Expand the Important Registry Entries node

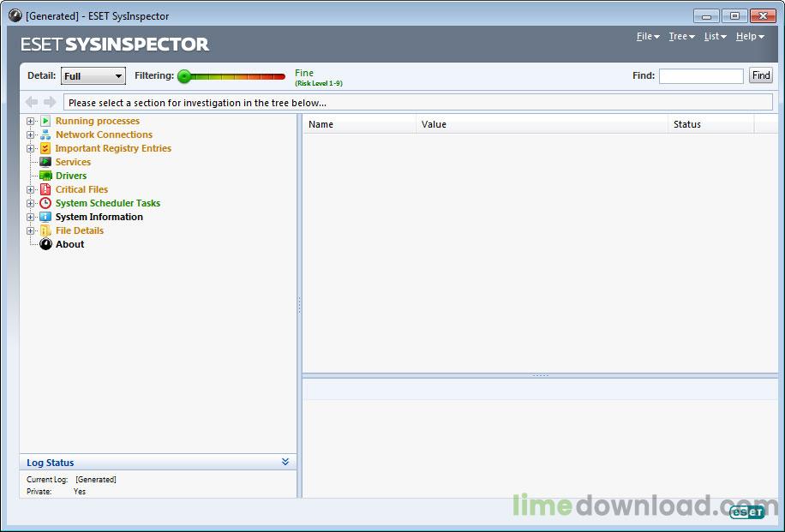point(31,149)
